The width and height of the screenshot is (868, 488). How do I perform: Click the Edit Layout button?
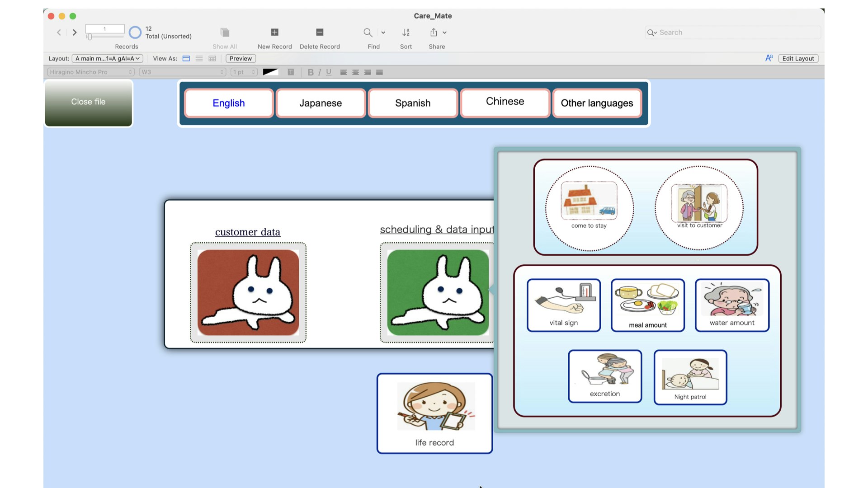[798, 58]
